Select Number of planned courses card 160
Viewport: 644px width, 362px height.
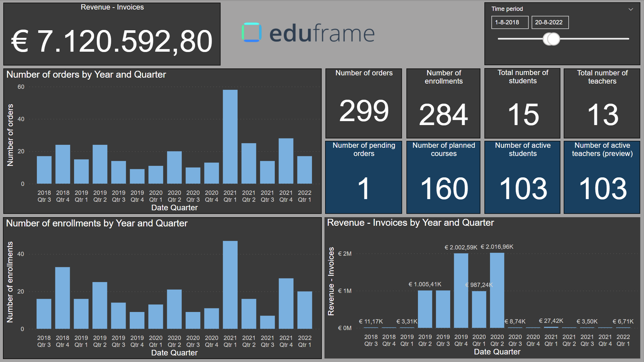click(x=443, y=177)
